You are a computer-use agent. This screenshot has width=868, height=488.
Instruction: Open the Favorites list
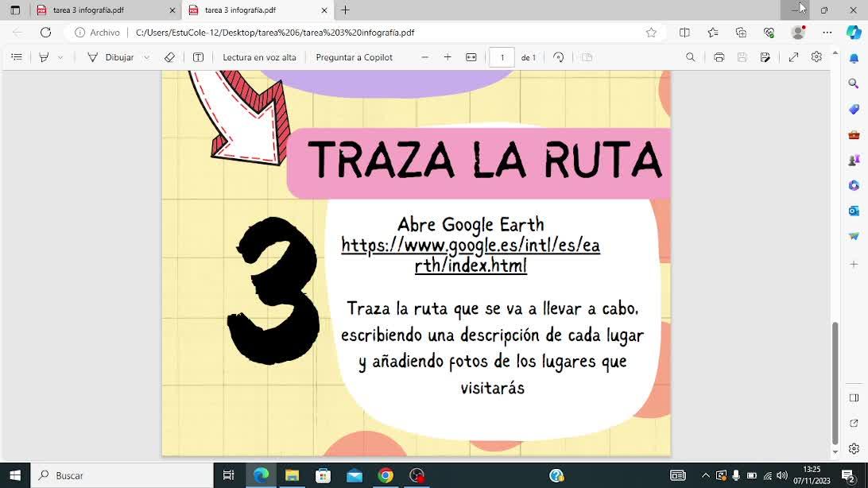click(x=713, y=33)
